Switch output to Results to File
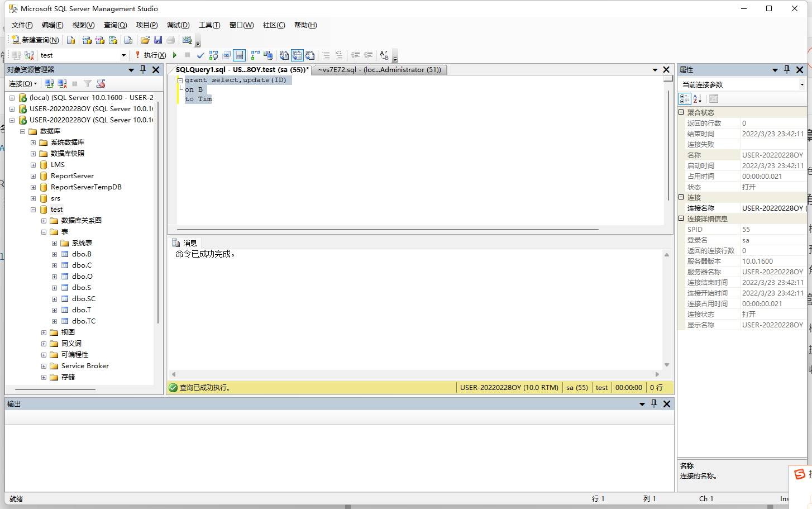The image size is (812, 509). (x=310, y=55)
